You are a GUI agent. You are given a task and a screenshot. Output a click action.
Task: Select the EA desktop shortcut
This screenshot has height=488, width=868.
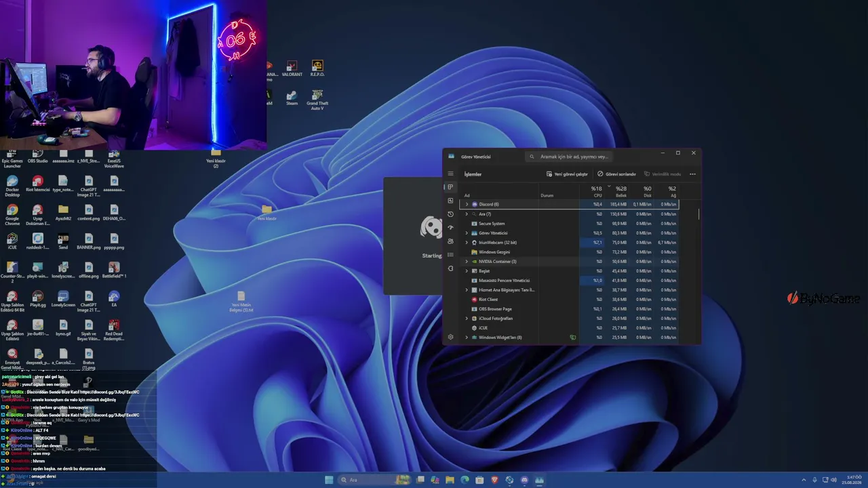point(114,299)
